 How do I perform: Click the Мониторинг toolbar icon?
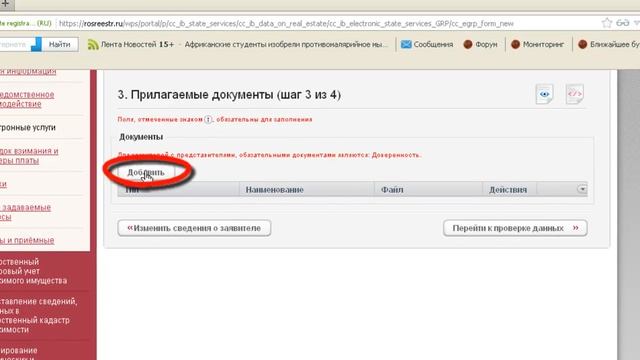coord(516,44)
